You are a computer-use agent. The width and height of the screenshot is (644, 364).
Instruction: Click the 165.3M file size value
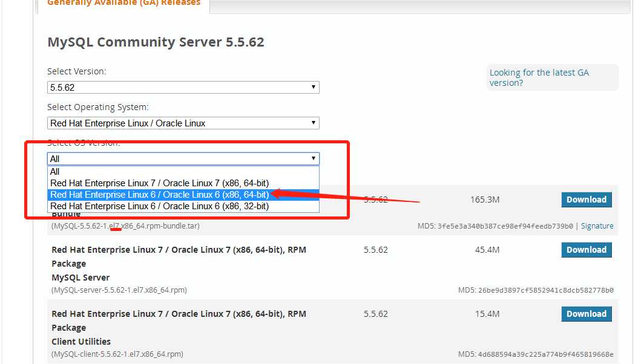pos(485,200)
